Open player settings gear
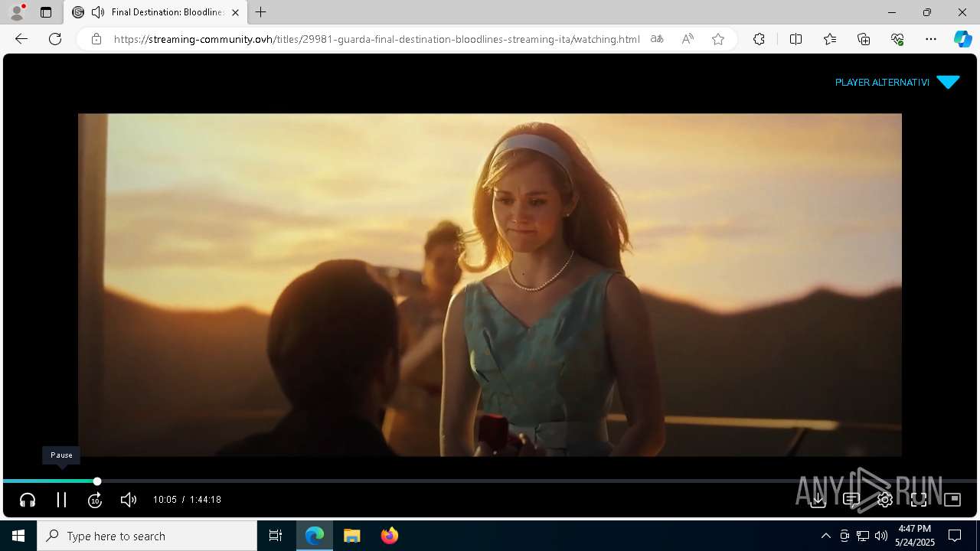 coord(885,500)
